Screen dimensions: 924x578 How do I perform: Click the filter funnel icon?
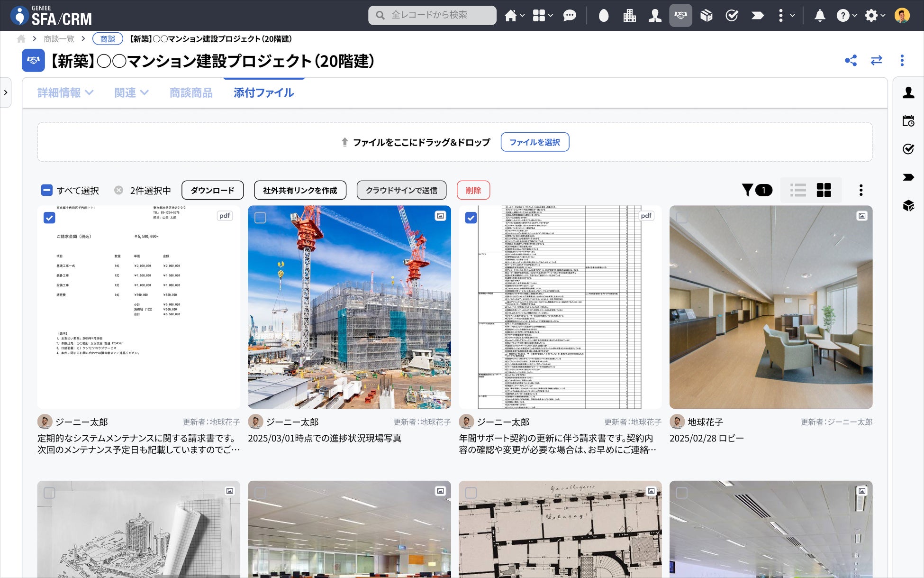747,190
